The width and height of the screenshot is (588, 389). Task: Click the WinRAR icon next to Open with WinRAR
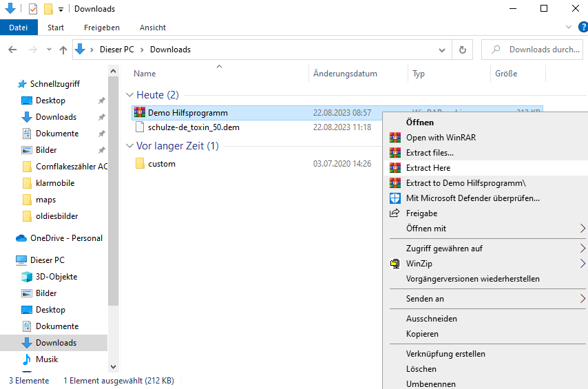click(395, 138)
